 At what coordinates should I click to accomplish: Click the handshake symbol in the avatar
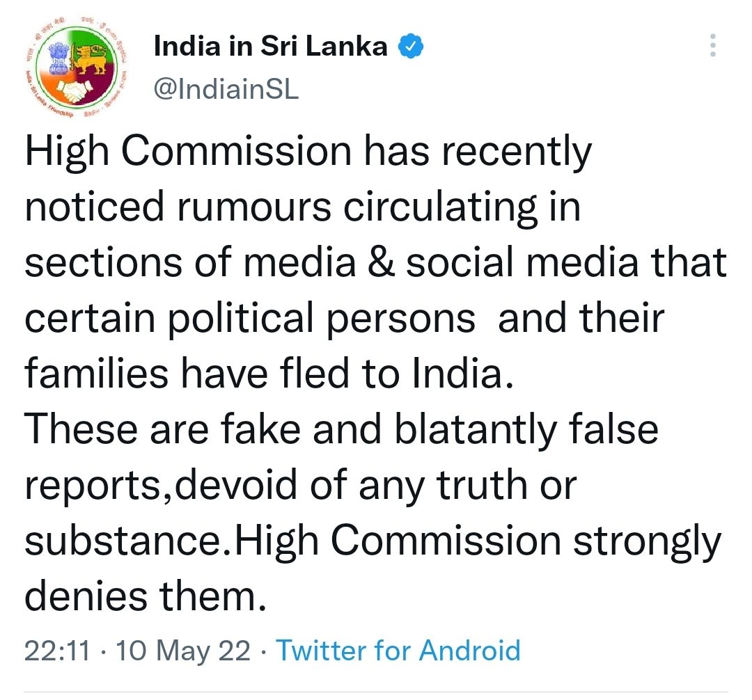pyautogui.click(x=75, y=91)
